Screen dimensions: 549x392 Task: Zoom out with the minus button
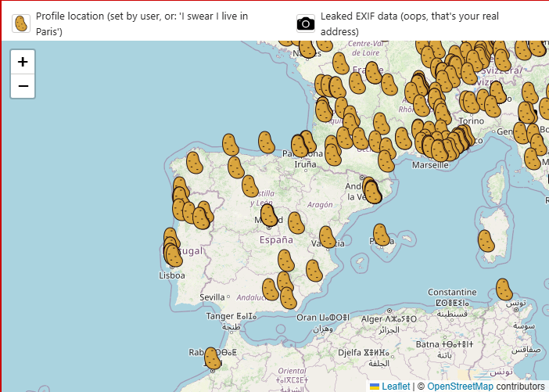23,86
